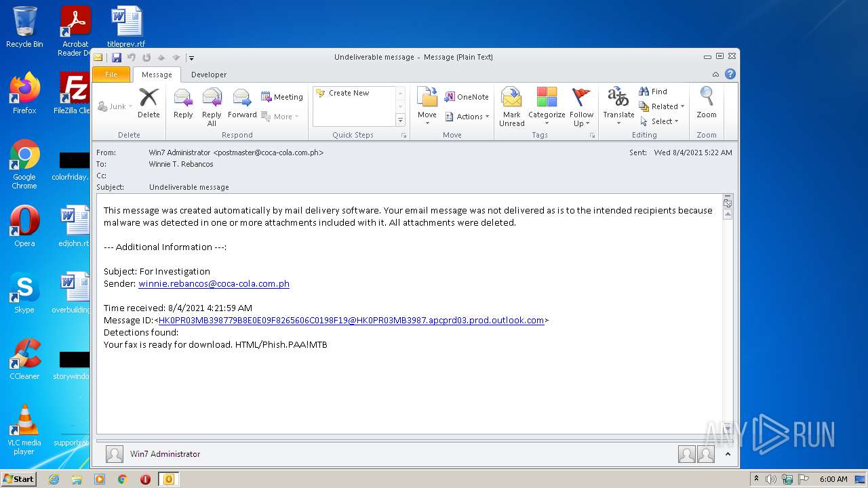Image resolution: width=868 pixels, height=488 pixels.
Task: Open the Windows Start menu
Action: pyautogui.click(x=18, y=479)
